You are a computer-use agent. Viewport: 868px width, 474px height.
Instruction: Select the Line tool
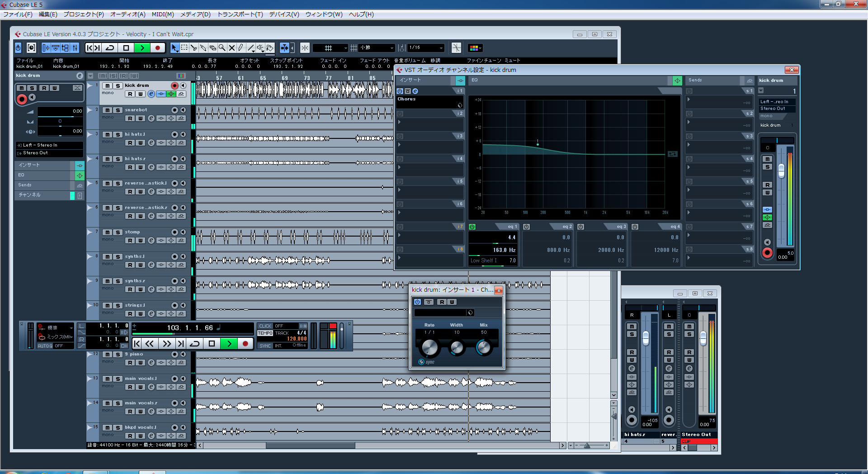[x=251, y=48]
